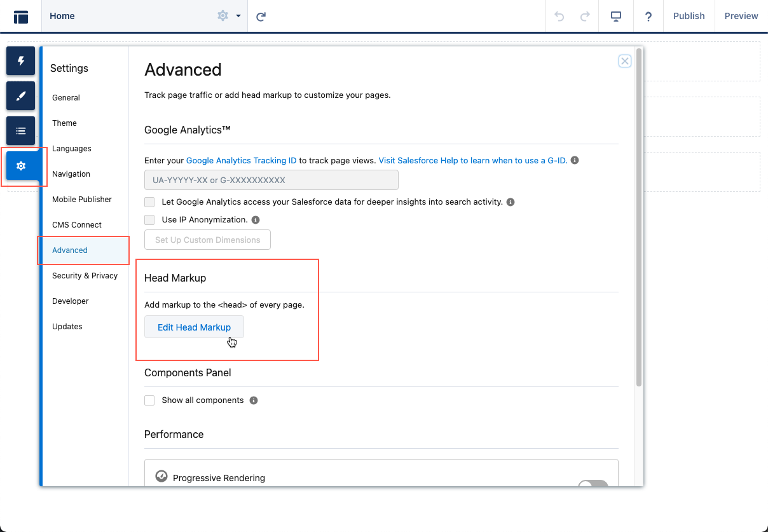Check the Use IP Anonymization box

click(x=150, y=220)
